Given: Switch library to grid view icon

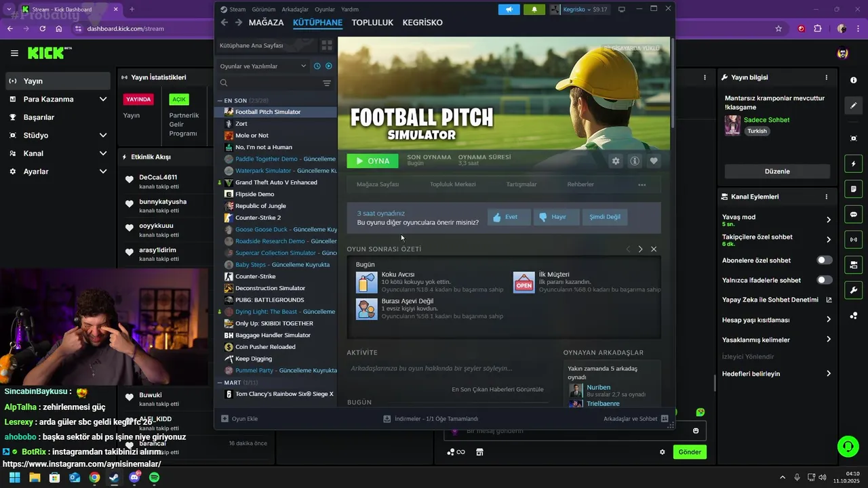Looking at the screenshot, I should click(x=327, y=45).
